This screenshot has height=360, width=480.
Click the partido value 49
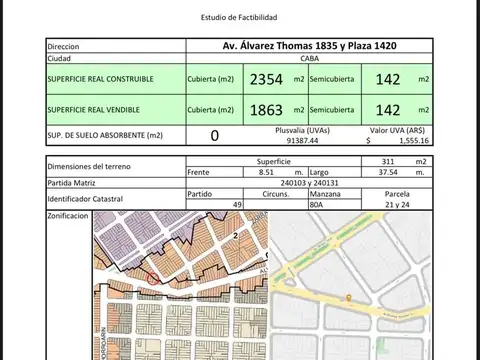(237, 205)
